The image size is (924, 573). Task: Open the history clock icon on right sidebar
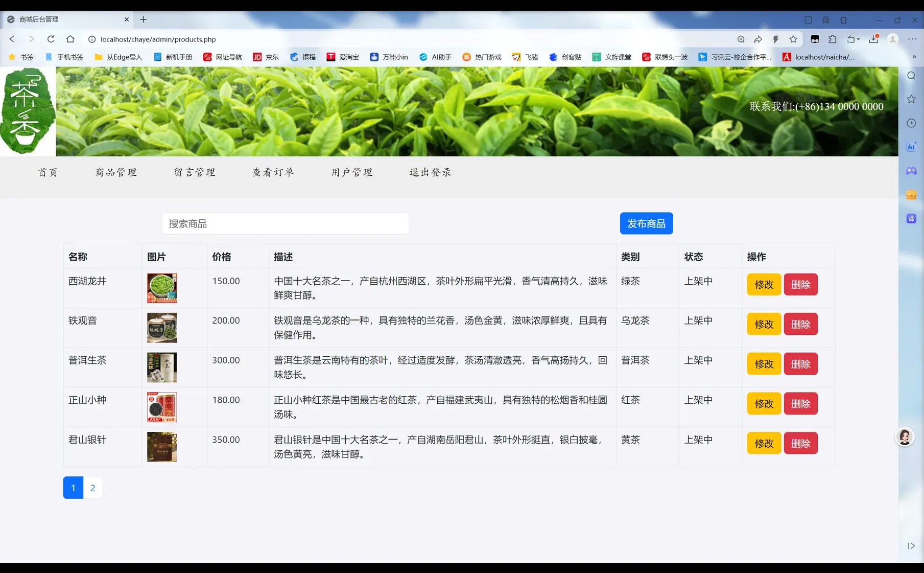point(911,123)
